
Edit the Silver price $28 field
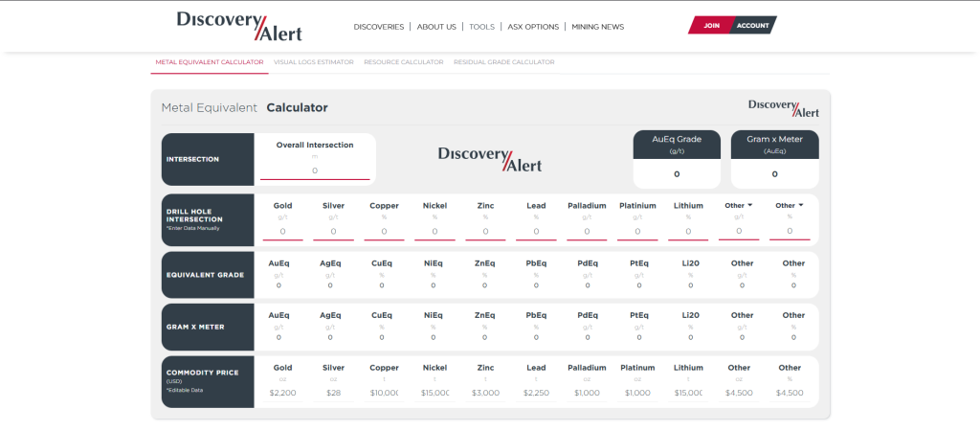[x=333, y=394]
